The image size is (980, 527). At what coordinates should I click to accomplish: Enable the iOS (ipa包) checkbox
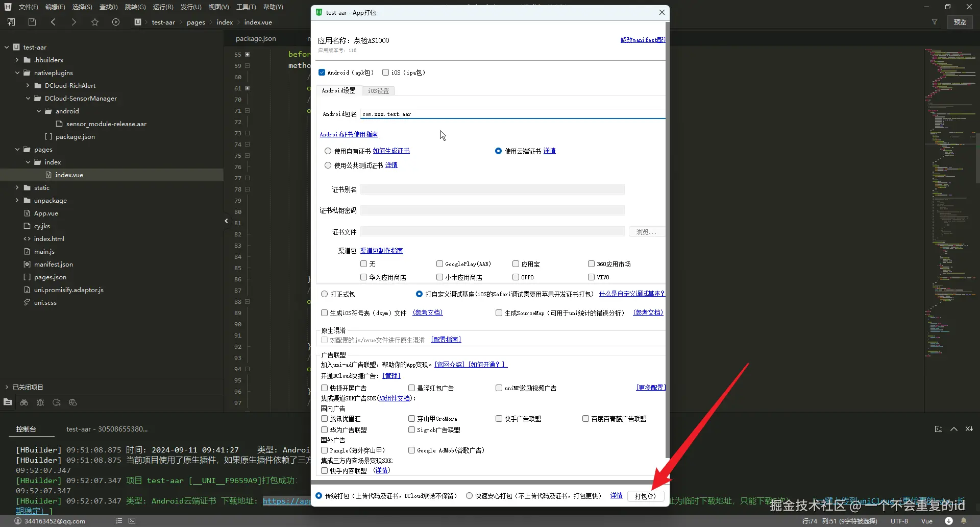pos(385,73)
